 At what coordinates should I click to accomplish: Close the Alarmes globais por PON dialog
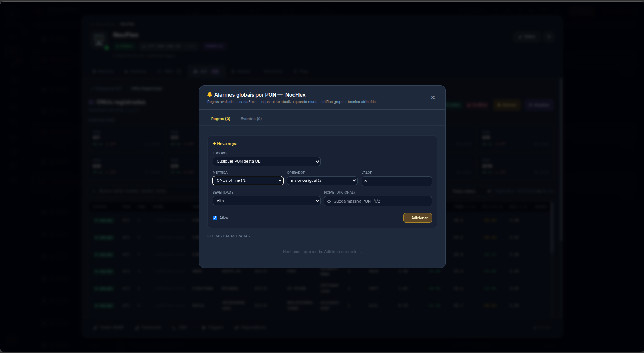click(433, 97)
